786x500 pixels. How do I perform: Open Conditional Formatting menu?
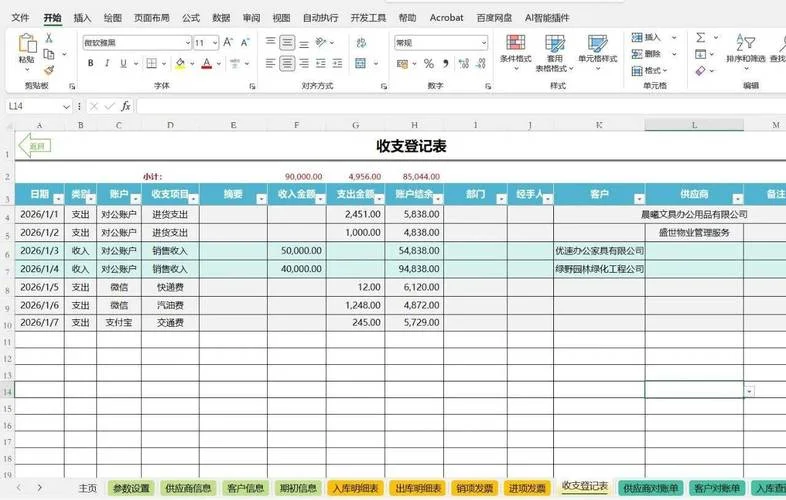click(516, 52)
